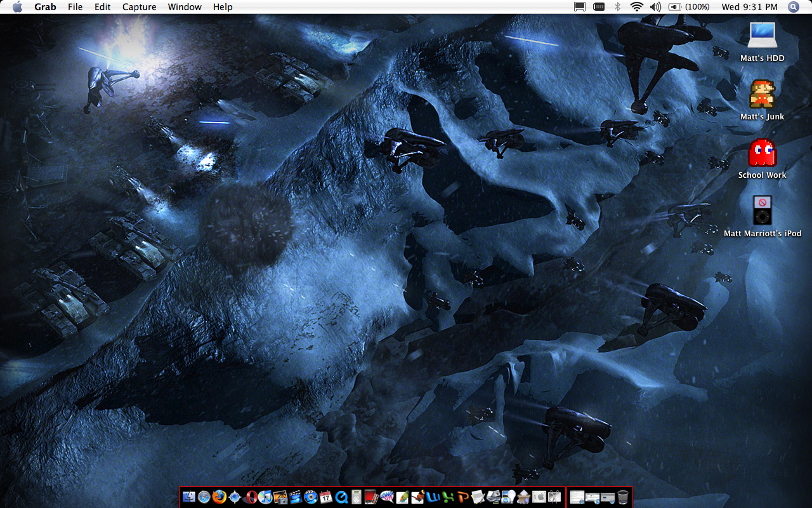Launch Microsoft Excel from the dock
The height and width of the screenshot is (508, 812).
(x=448, y=497)
